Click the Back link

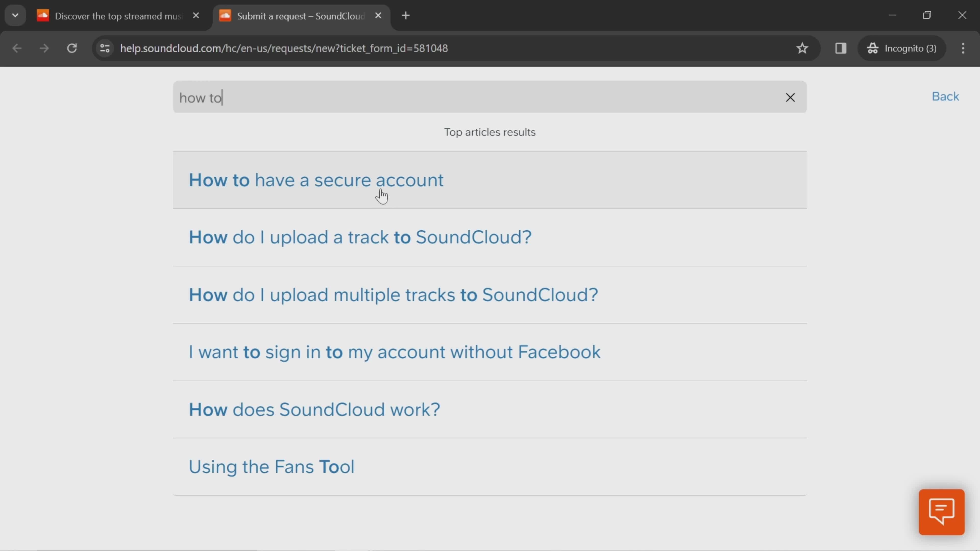point(945,97)
